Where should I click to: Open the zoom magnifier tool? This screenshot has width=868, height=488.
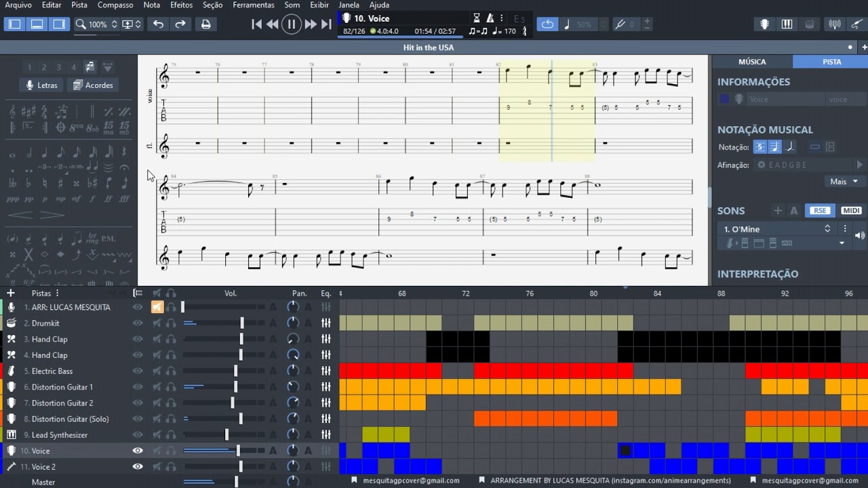tap(81, 24)
